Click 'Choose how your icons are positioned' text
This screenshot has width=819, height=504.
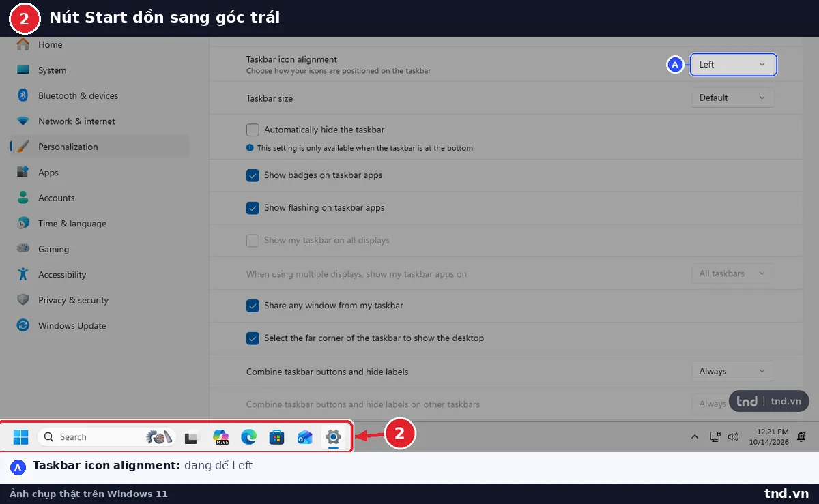tap(339, 71)
